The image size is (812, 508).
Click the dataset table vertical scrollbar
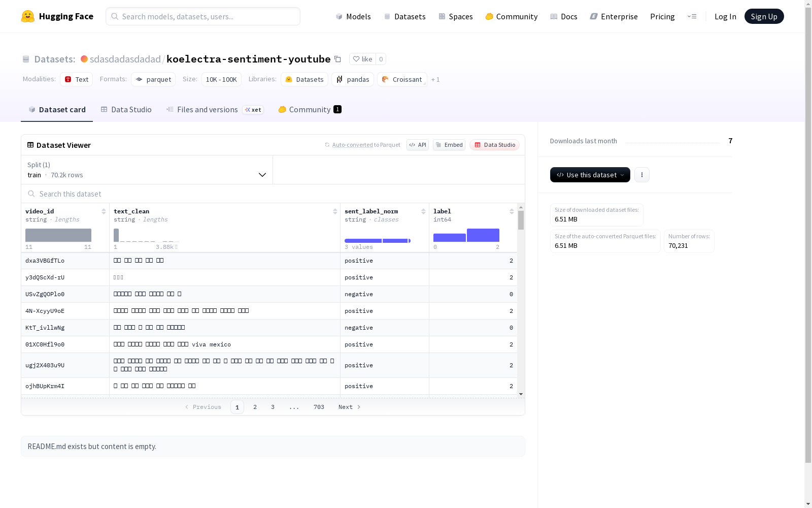[x=521, y=220]
